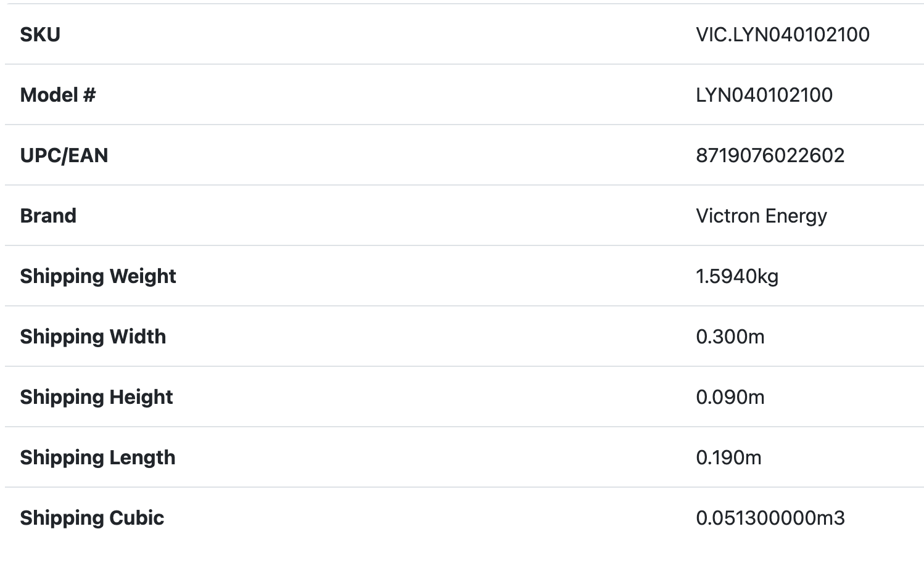Select the 0.090m height value
Image resolution: width=924 pixels, height=587 pixels.
click(730, 397)
